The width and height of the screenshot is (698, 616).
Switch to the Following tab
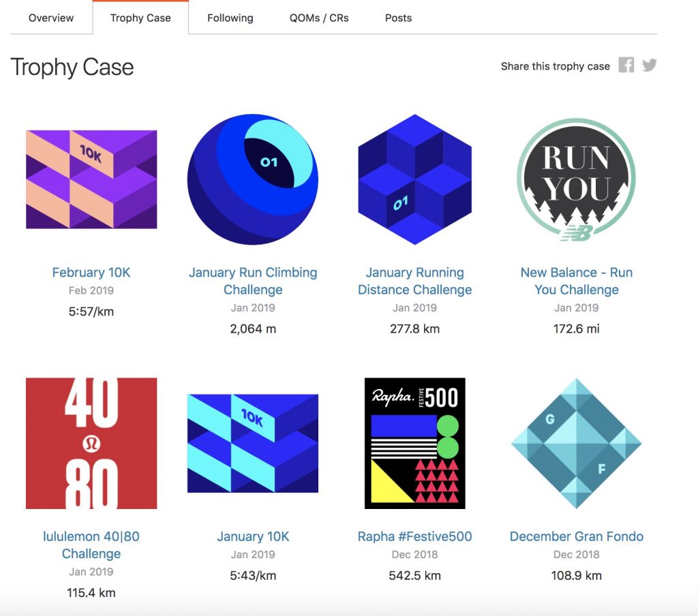click(230, 18)
